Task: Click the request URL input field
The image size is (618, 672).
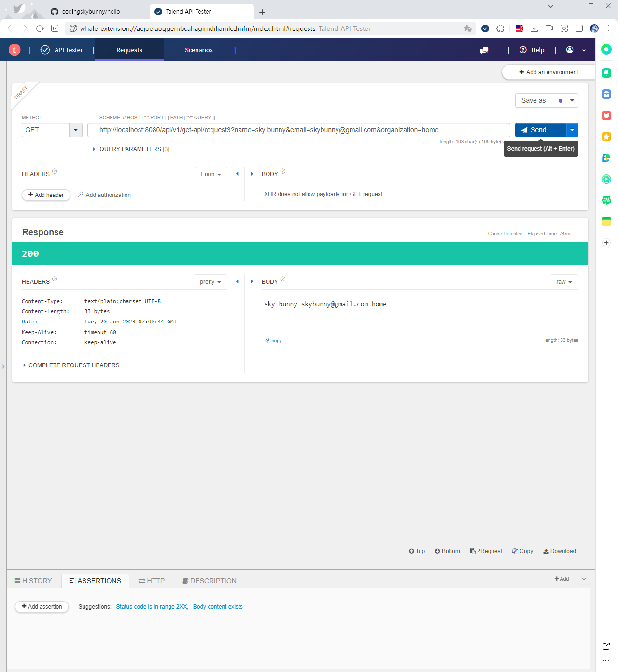Action: (298, 130)
